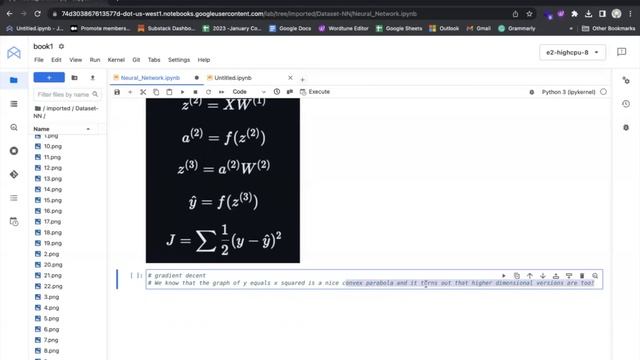The image size is (640, 360).
Task: Open the circular ring sidebar icon
Action: 13,151
